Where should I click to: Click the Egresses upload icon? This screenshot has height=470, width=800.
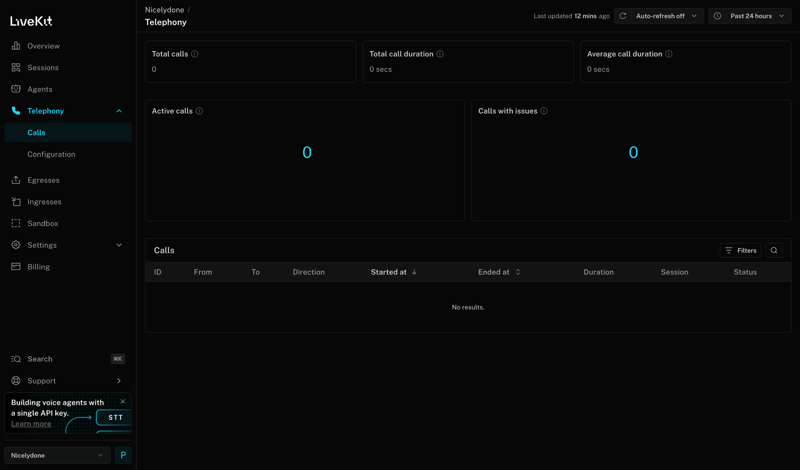pyautogui.click(x=16, y=180)
